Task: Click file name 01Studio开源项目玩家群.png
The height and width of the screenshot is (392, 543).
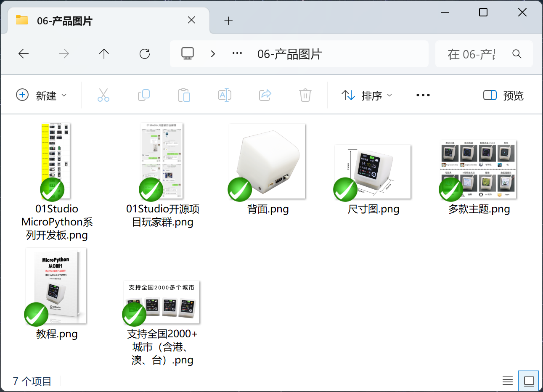Action: click(163, 215)
